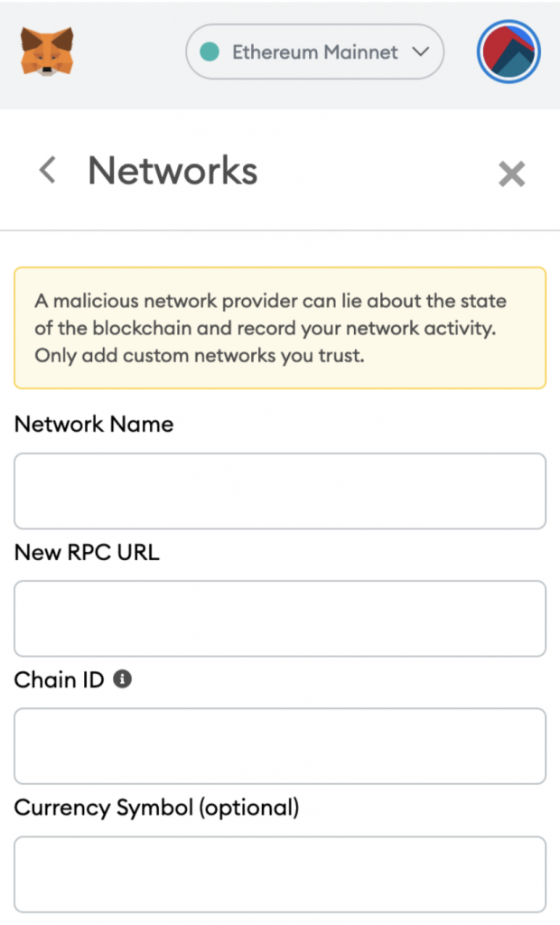560x925 pixels.
Task: Open the account avatar menu
Action: (x=509, y=51)
